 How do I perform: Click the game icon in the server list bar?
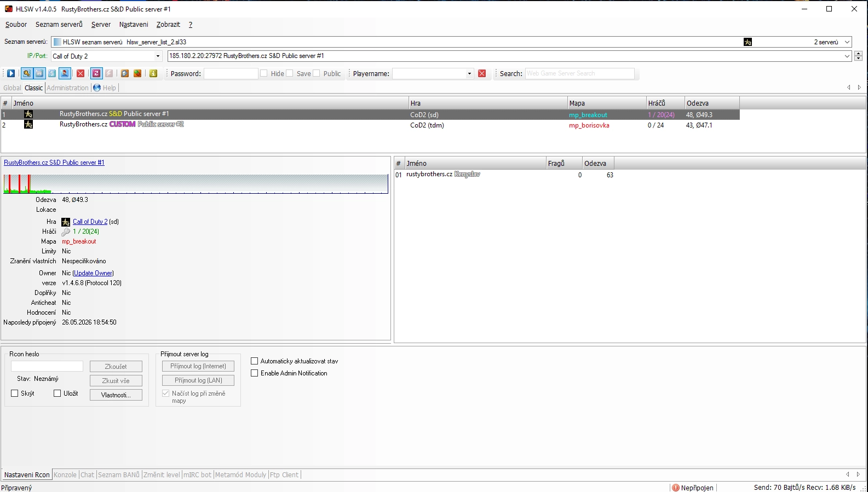click(748, 42)
